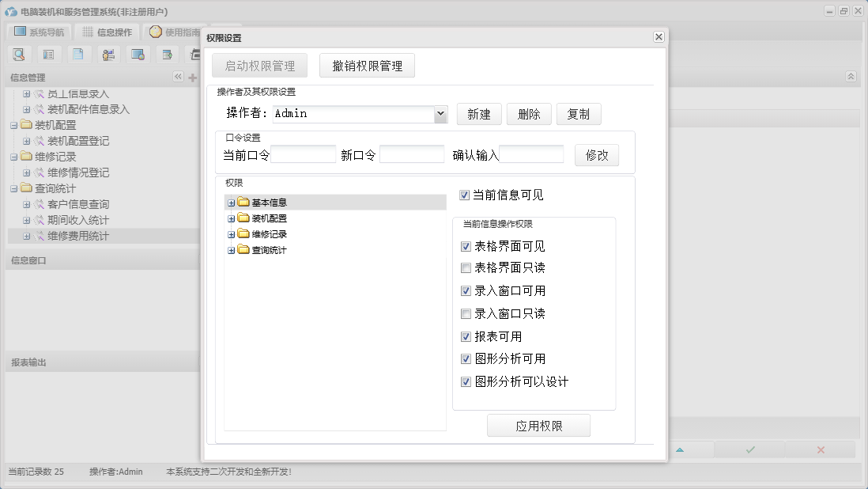Click the user presentation toolbar icon
868x489 pixels.
pos(108,55)
